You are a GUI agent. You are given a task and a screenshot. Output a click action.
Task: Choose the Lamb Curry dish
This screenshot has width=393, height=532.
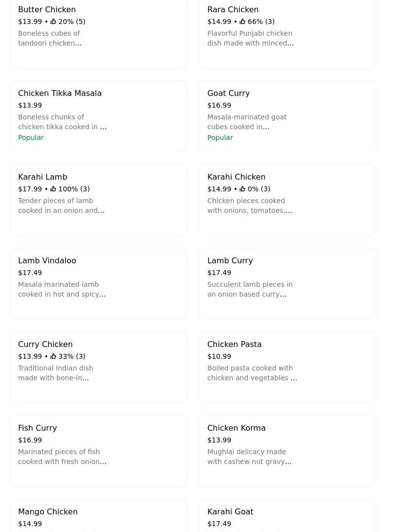pyautogui.click(x=287, y=283)
